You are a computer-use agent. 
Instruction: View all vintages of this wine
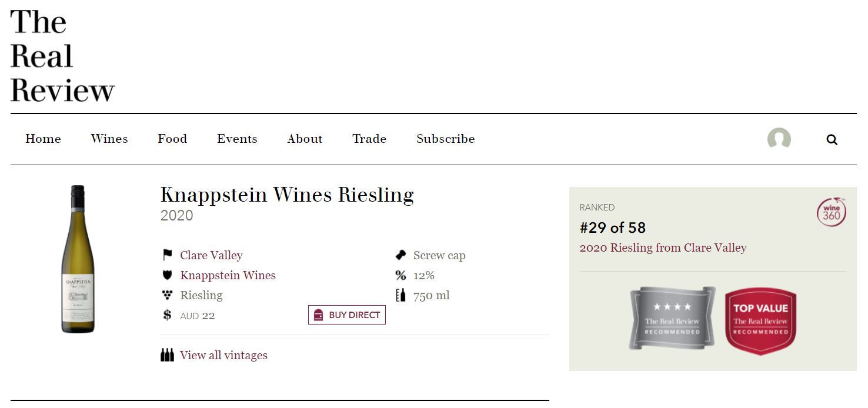click(x=223, y=355)
